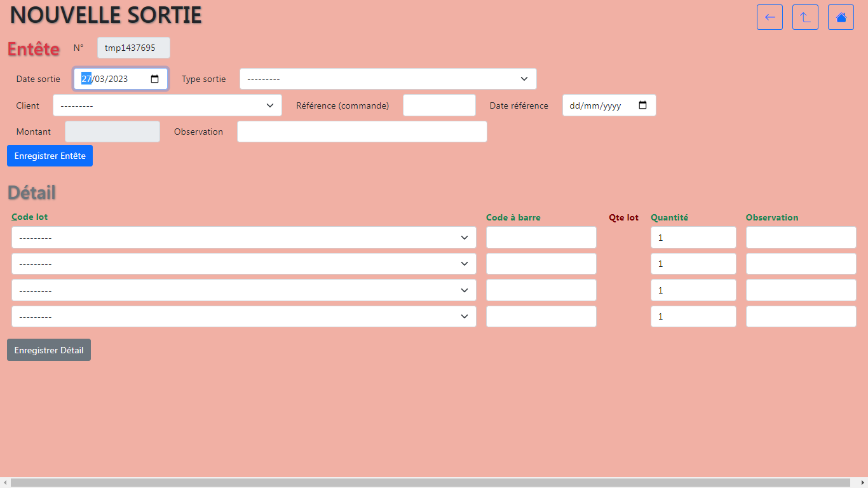Click the Entête section heading
Screen dimensions: 868x488
(34, 49)
